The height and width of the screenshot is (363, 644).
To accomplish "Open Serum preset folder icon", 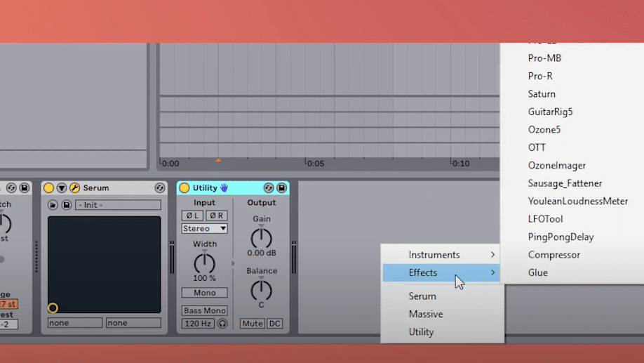I will pos(53,205).
